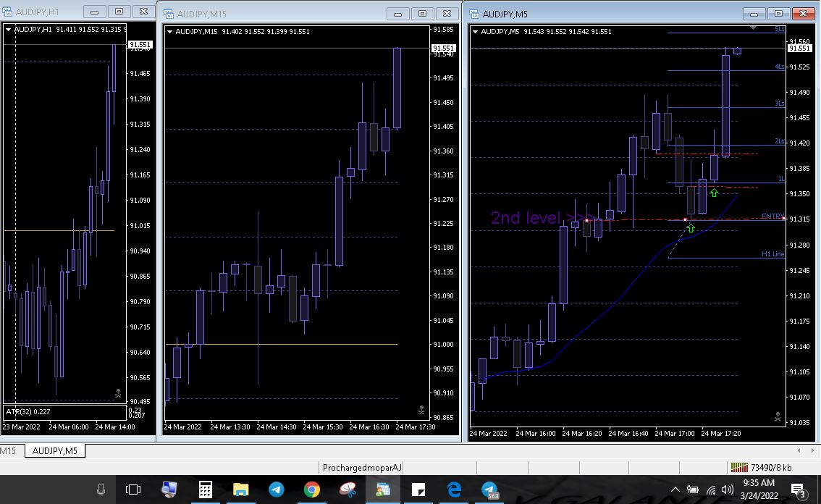Viewport: 821px width, 504px height.
Task: Open the AUDJPY,M5 window system icon
Action: pos(474,14)
